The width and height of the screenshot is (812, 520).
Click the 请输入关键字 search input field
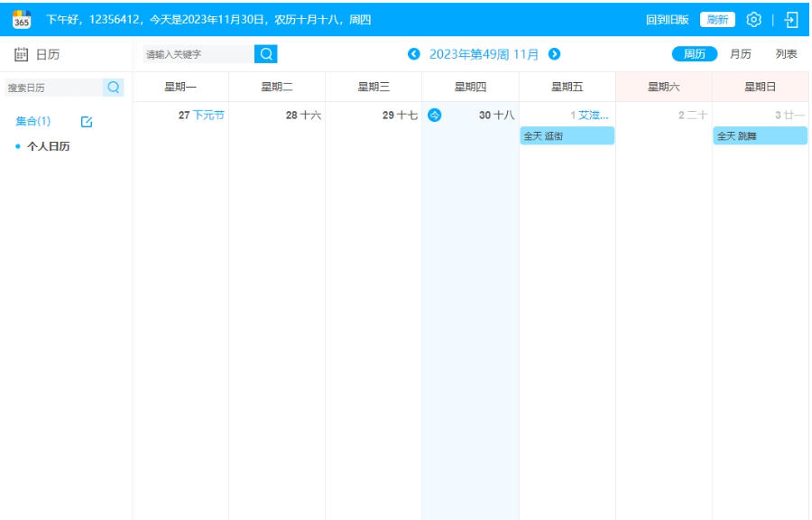189,55
